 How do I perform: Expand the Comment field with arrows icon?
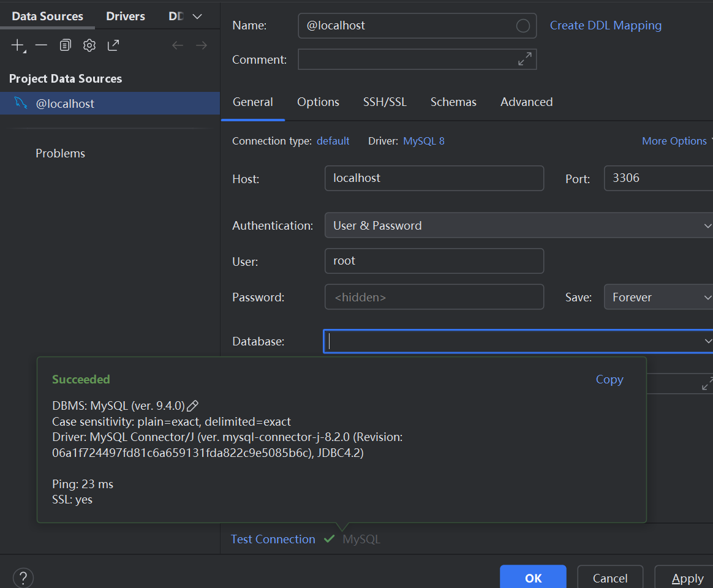(x=524, y=59)
